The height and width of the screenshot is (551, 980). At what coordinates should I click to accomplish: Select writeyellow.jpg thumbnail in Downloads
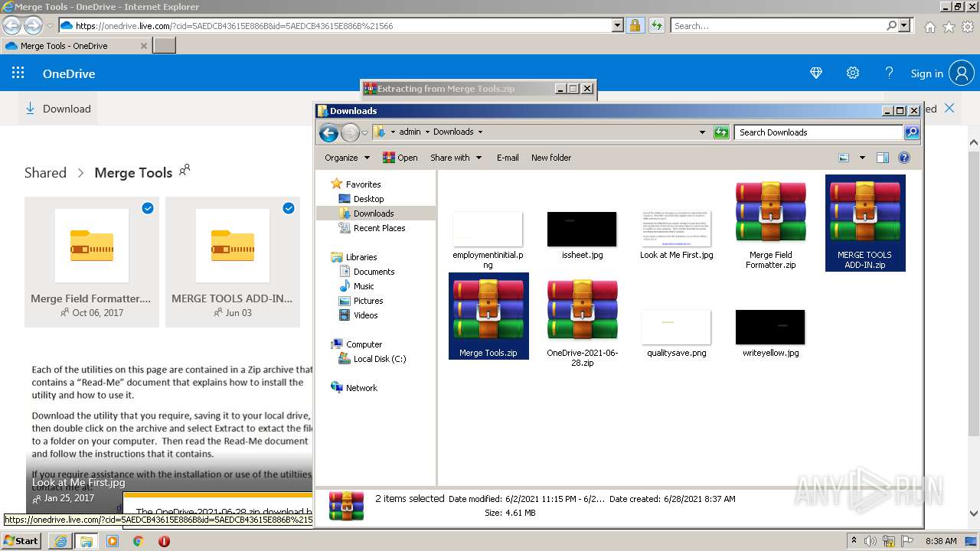tap(770, 327)
